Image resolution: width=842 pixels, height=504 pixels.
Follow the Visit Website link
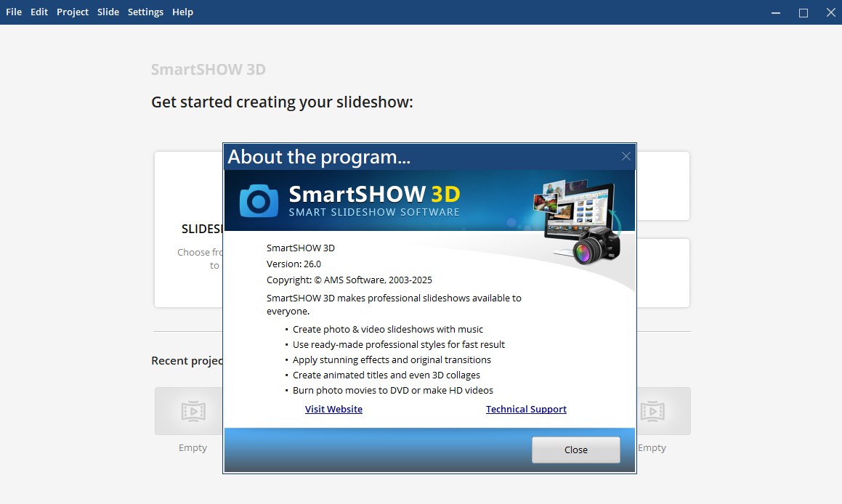tap(333, 410)
